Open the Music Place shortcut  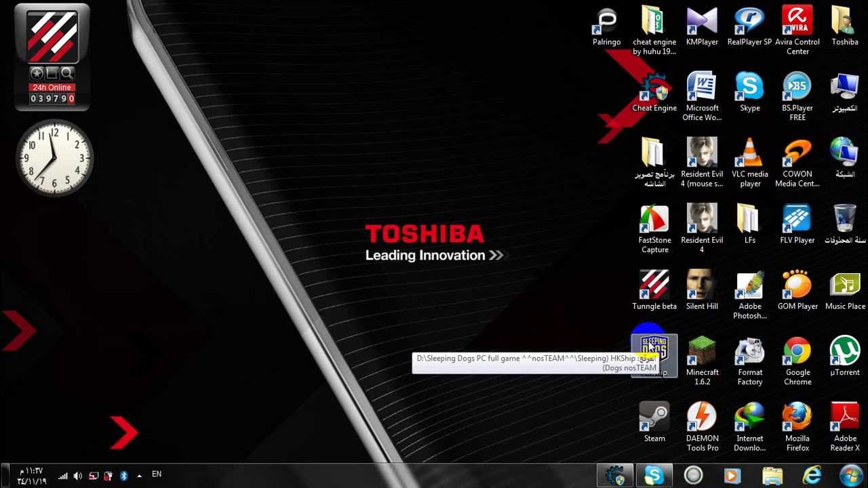(x=845, y=290)
